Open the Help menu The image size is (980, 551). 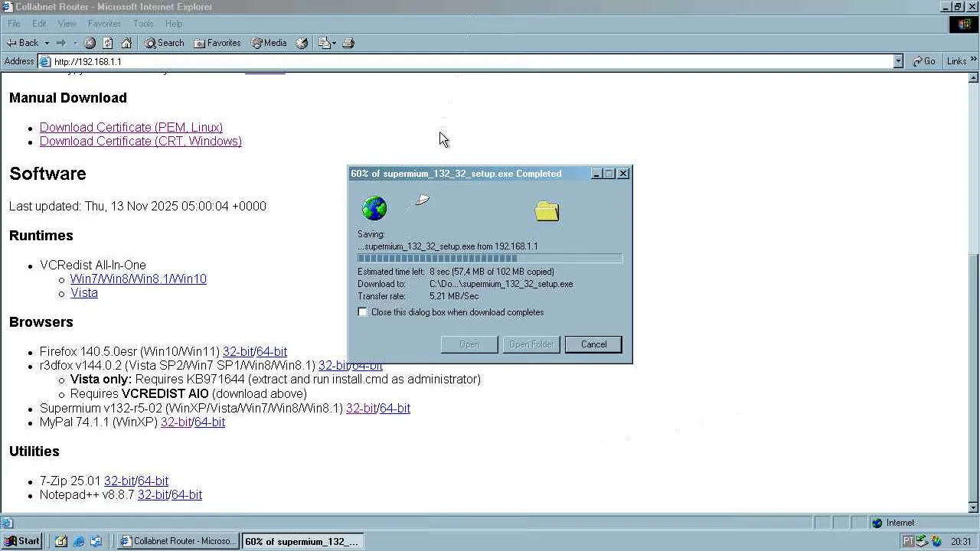(174, 24)
